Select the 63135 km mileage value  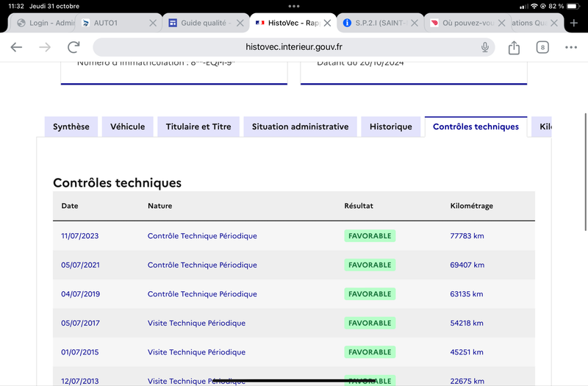pos(467,294)
